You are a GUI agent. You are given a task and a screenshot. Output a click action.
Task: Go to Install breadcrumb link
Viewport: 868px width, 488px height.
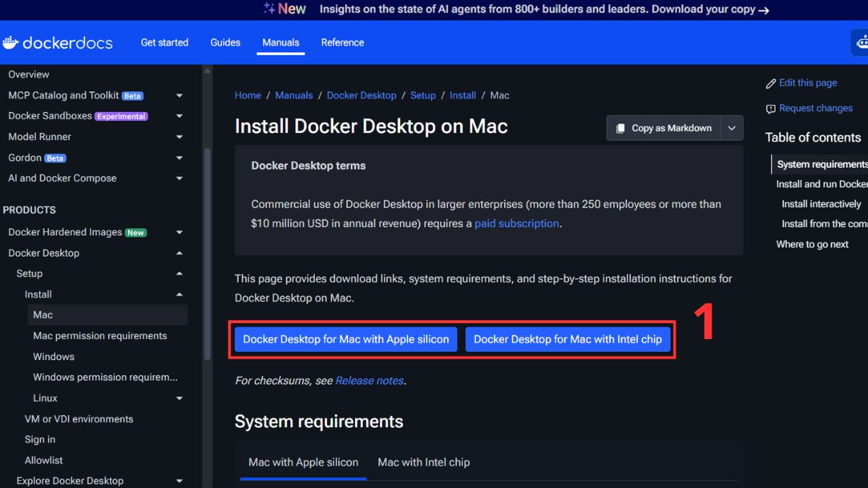463,95
